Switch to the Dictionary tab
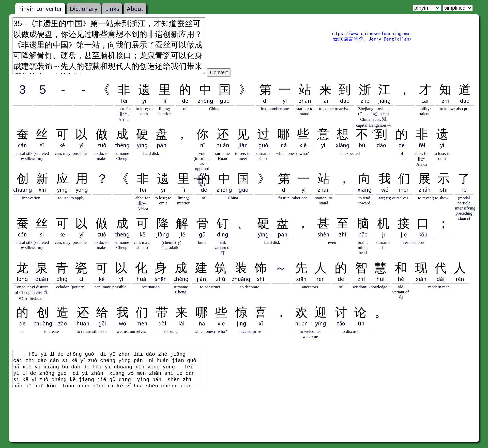This screenshot has height=448, width=488. 84,9
